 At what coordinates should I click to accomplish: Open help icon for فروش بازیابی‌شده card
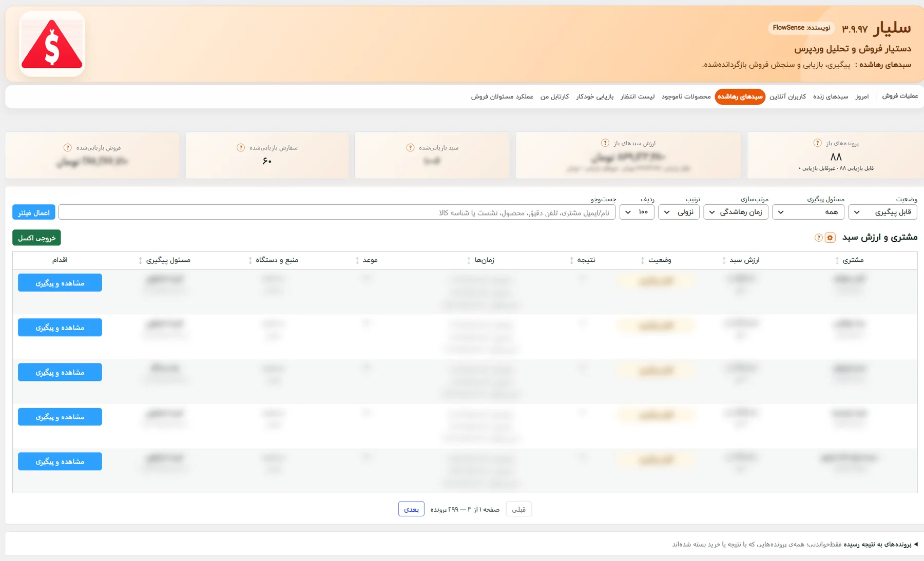pyautogui.click(x=68, y=147)
